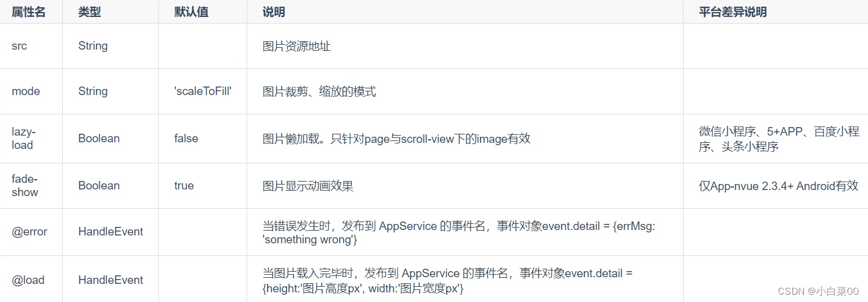Select the @error attribute name cell
This screenshot has width=868, height=302.
[30, 232]
